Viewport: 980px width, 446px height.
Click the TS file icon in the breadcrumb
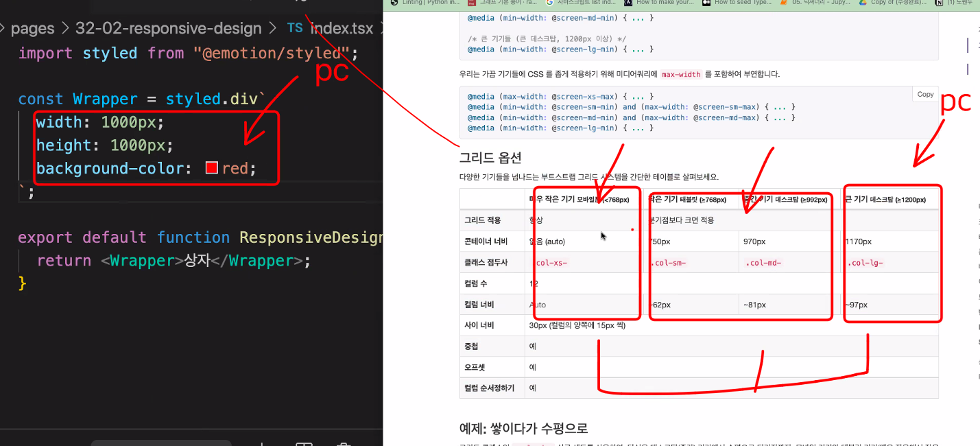295,28
